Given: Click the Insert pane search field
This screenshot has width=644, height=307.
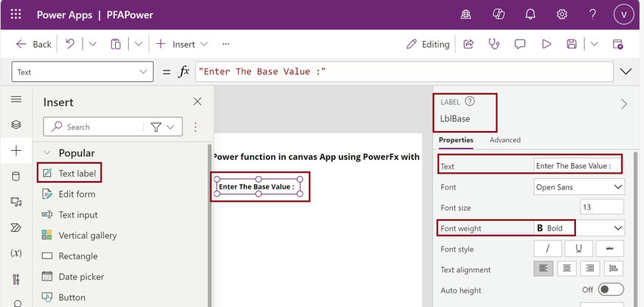Looking at the screenshot, I should tap(97, 127).
